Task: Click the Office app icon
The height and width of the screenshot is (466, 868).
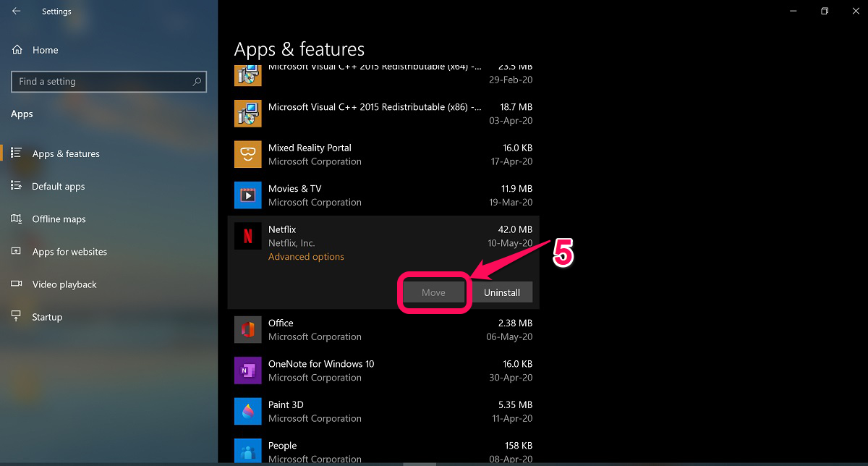Action: 248,329
